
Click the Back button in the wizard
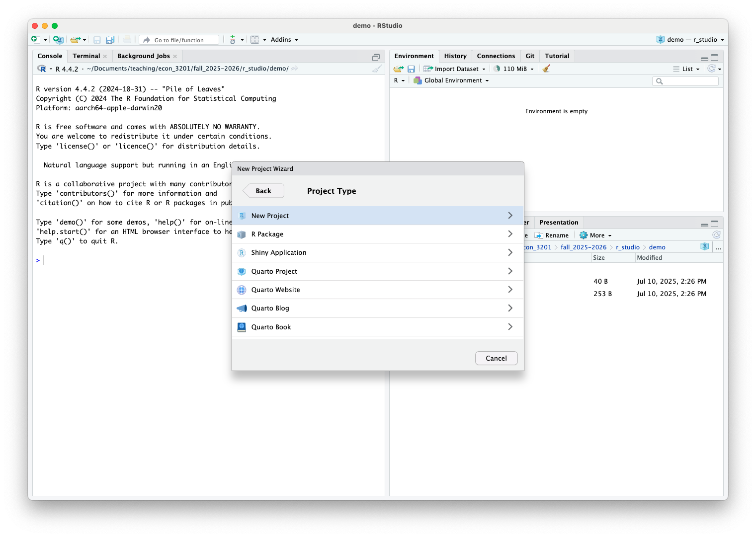pos(263,191)
